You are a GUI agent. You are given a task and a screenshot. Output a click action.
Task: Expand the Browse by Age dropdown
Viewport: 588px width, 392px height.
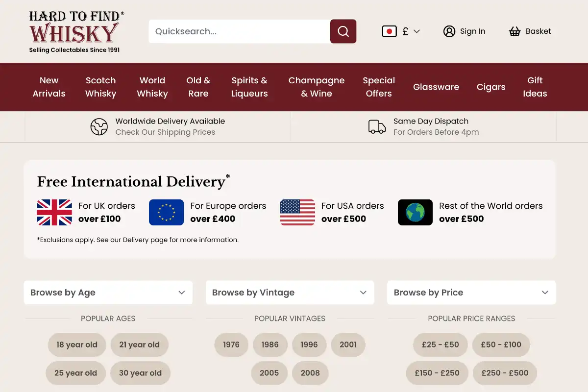click(108, 293)
